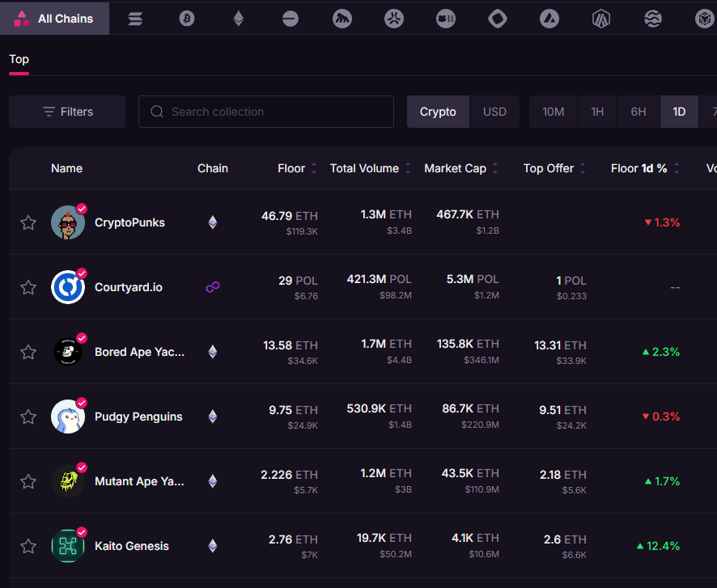Sort by Floor 1d % column arrows

coord(677,168)
